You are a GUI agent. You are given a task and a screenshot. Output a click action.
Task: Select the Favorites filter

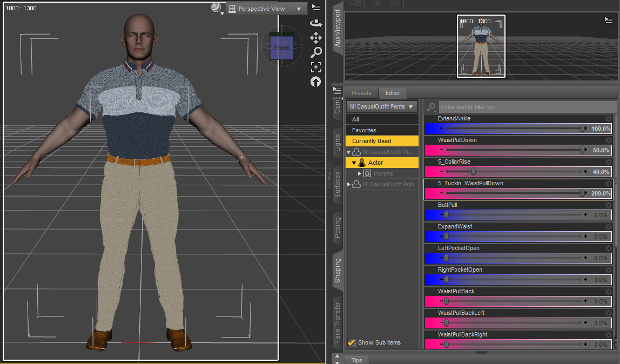(x=364, y=130)
